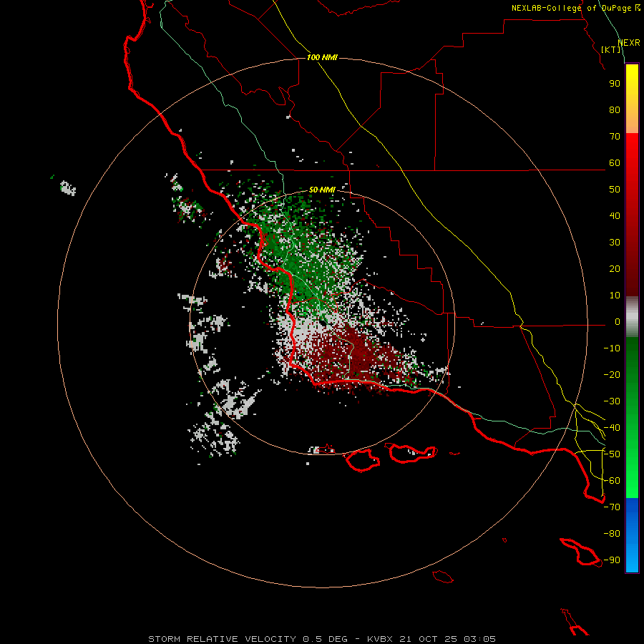Click the -30 value on velocity scale
Screen dimensions: 644x644
click(x=612, y=401)
